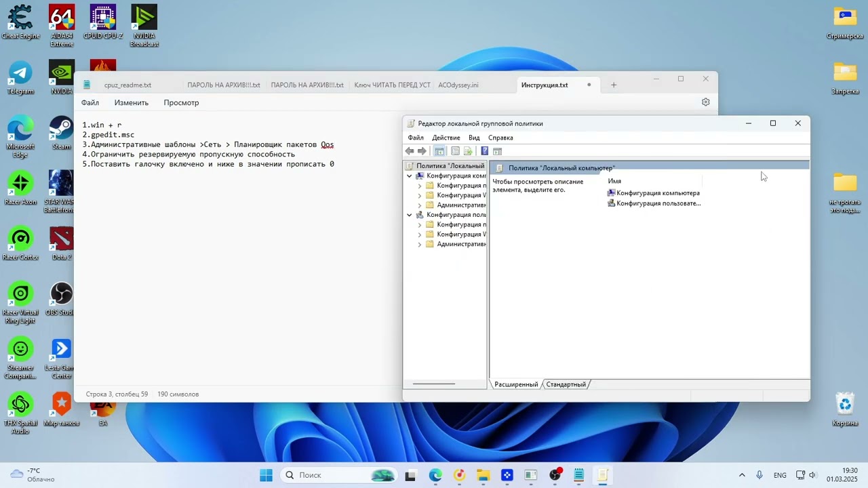Click Export List icon in Group Policy toolbar
This screenshot has width=868, height=488.
tap(468, 151)
